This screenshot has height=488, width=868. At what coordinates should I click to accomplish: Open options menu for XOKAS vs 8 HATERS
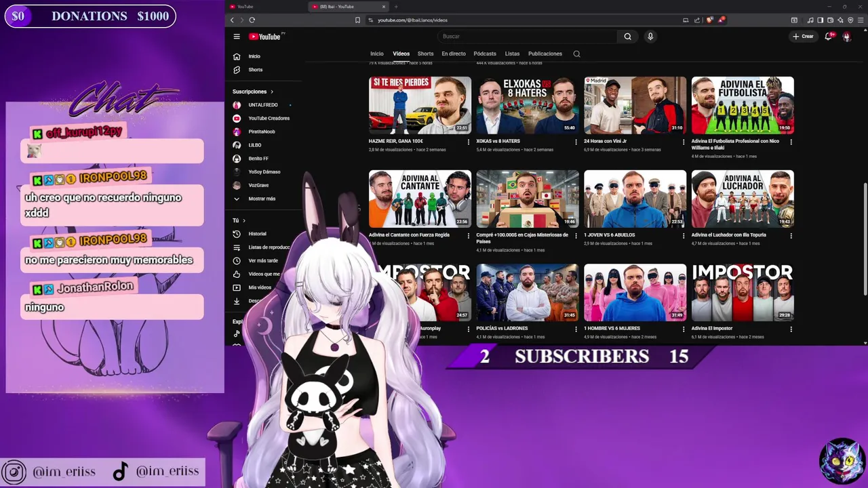576,142
